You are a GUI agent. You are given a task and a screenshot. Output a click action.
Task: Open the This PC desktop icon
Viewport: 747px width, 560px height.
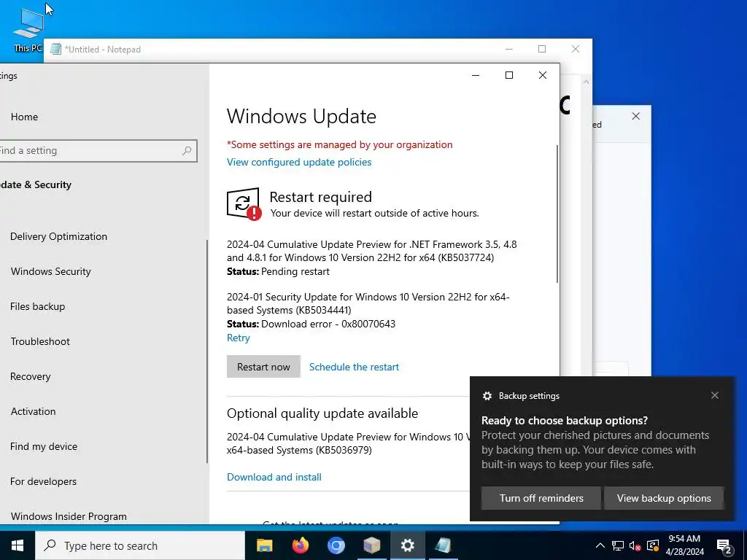[x=28, y=29]
